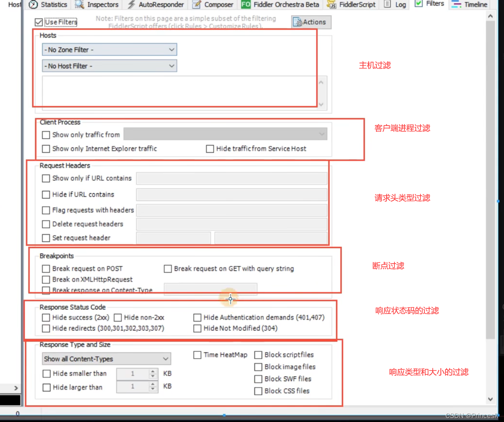504x422 pixels.
Task: Click the Hide smaller than KB number field
Action: click(x=133, y=374)
